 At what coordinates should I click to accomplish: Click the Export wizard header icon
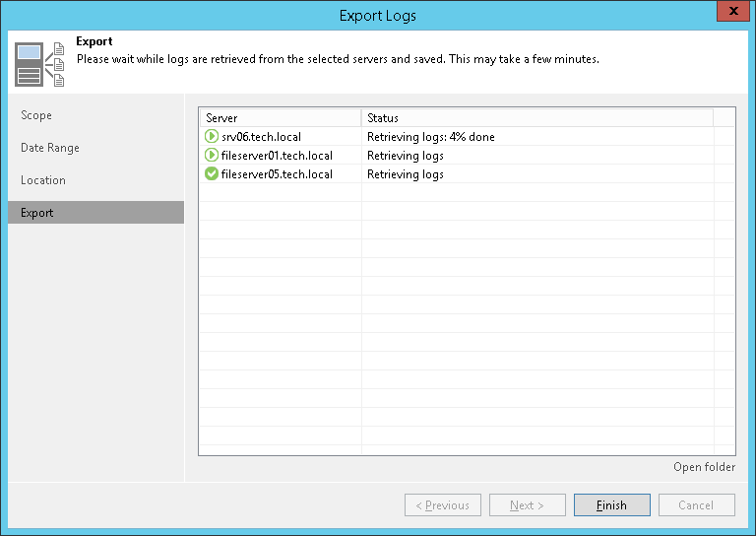click(x=41, y=65)
